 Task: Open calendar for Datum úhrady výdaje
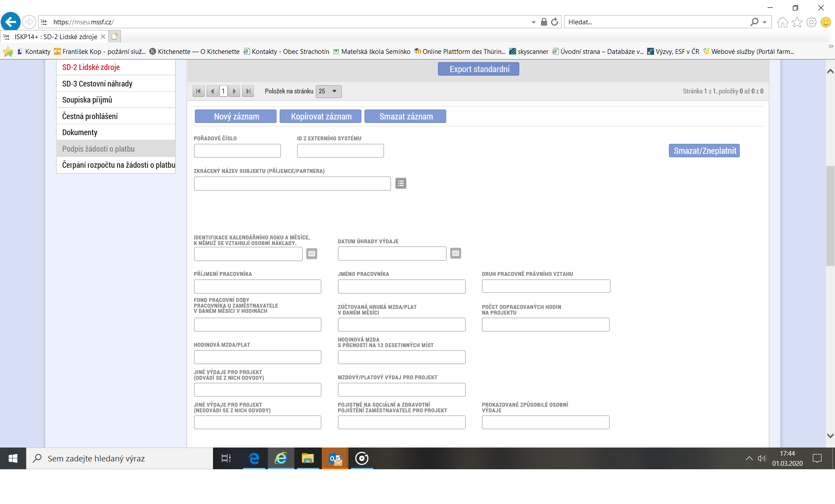tap(455, 253)
